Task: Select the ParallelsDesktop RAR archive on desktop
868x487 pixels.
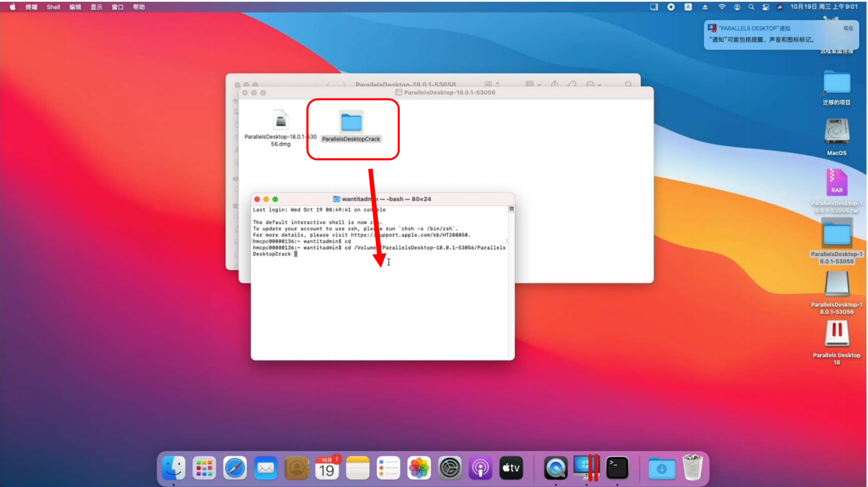Action: (x=836, y=191)
